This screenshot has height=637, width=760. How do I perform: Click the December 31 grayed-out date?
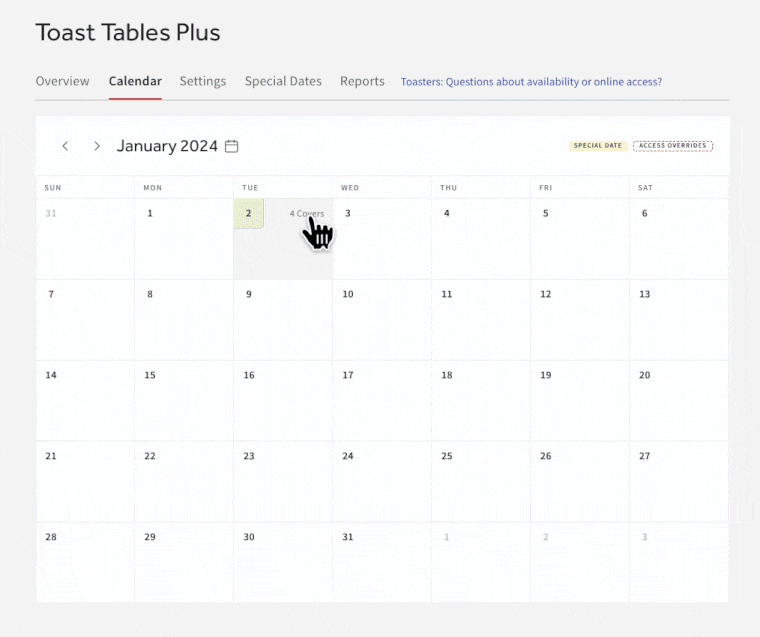84,238
